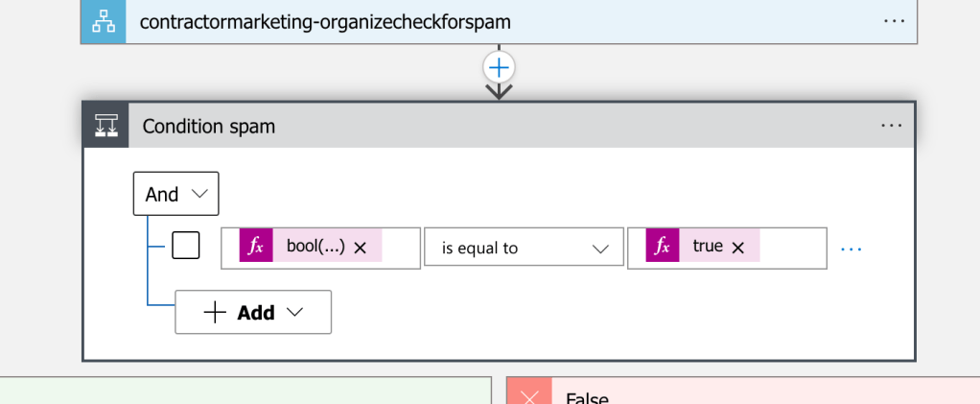980x404 pixels.
Task: Remove the true expression token
Action: pos(737,248)
